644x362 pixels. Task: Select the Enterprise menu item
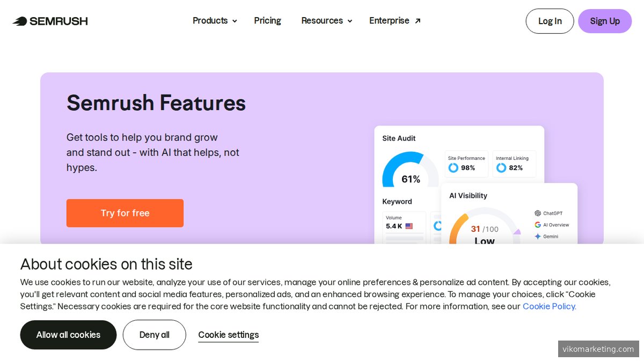pyautogui.click(x=390, y=20)
